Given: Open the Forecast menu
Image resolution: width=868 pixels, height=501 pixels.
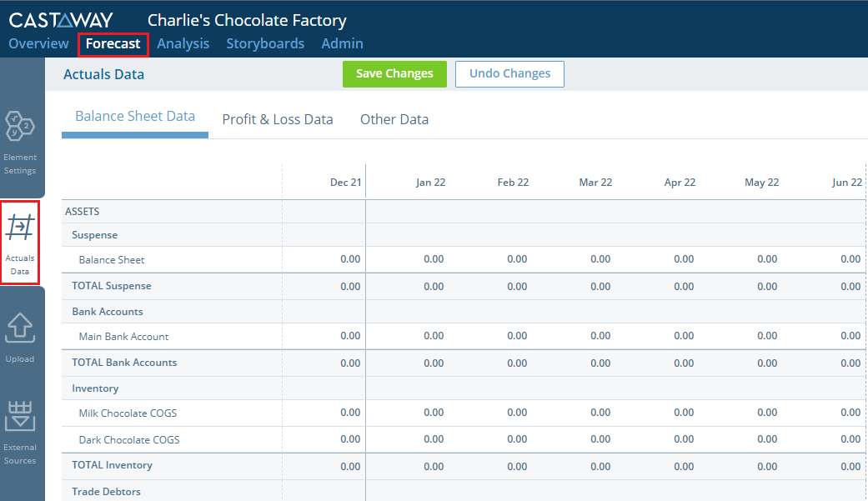Looking at the screenshot, I should pyautogui.click(x=113, y=43).
